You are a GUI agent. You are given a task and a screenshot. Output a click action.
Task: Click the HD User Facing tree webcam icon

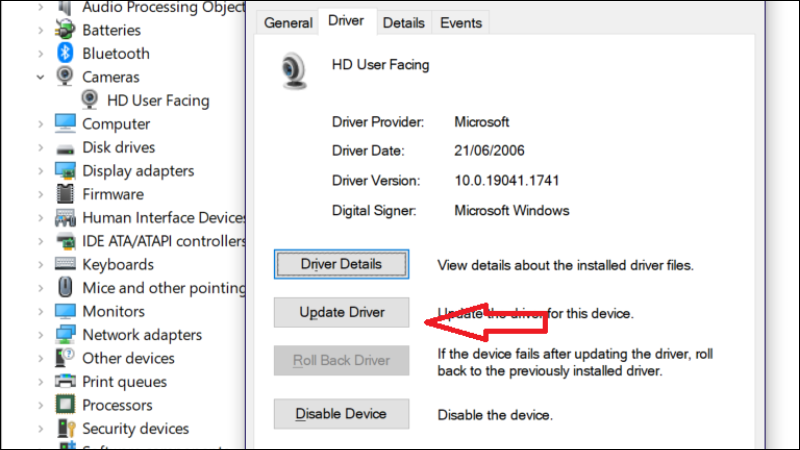point(89,100)
